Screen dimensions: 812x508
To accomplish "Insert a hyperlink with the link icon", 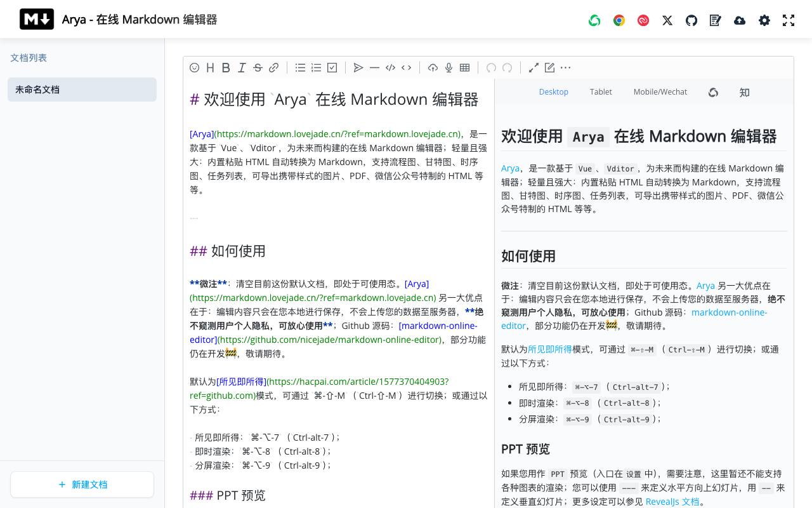I will click(273, 67).
